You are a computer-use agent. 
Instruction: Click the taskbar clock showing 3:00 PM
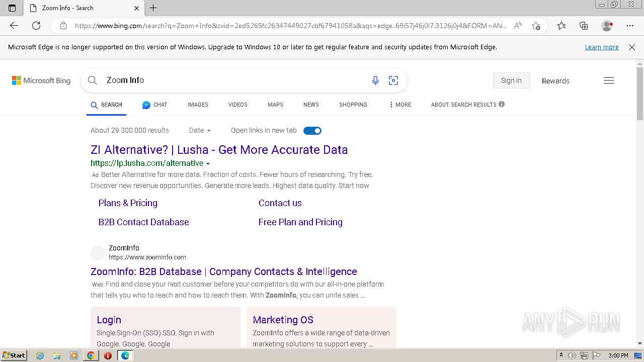[618, 355]
